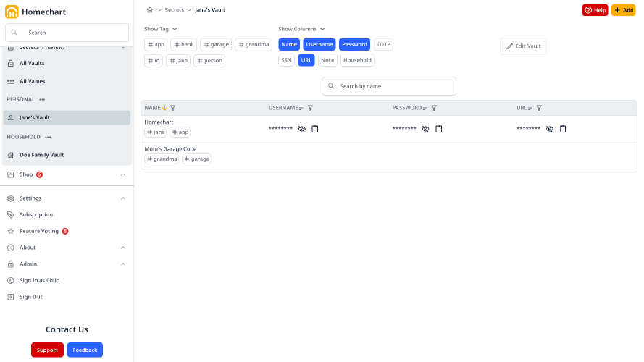Filter by the grandma tag chip

[254, 44]
